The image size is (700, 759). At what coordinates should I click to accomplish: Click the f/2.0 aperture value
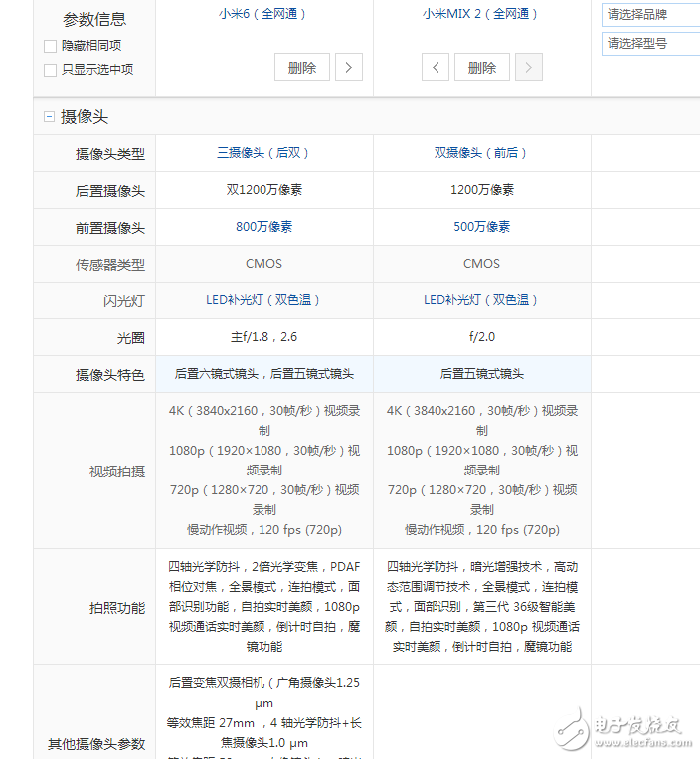coord(482,337)
